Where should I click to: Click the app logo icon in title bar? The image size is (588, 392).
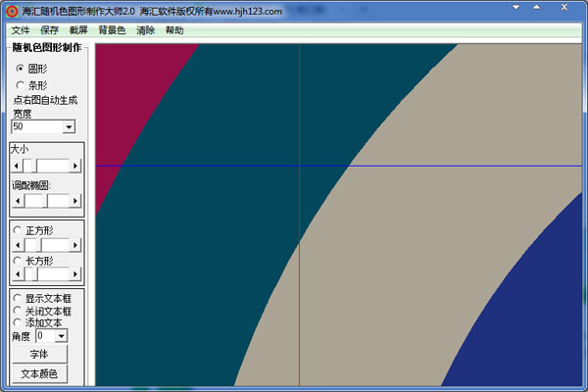(12, 11)
